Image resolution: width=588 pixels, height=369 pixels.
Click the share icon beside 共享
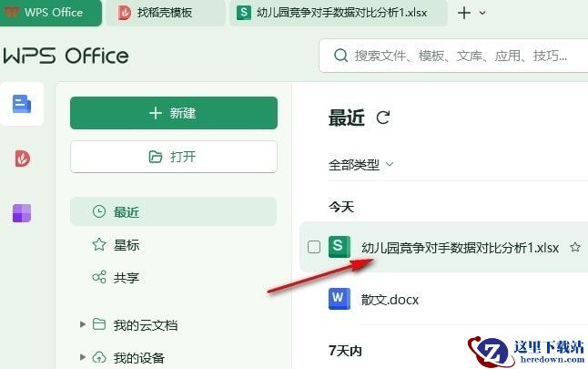point(99,277)
